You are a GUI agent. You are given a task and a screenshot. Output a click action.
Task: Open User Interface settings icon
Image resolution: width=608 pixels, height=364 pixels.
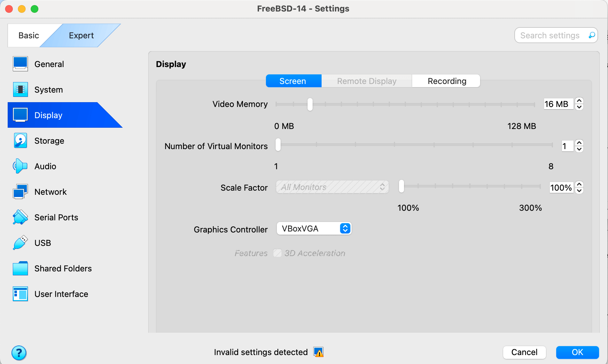pos(20,294)
